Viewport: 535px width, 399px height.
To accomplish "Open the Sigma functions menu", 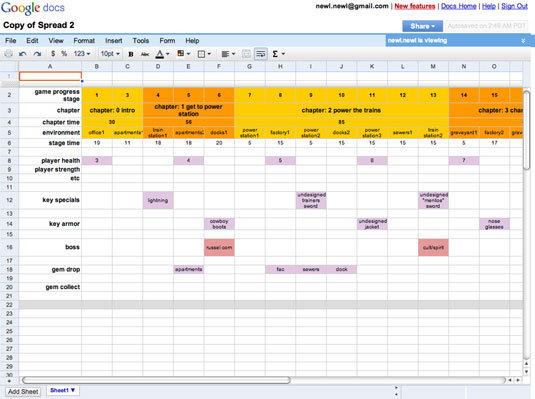I will pos(278,54).
